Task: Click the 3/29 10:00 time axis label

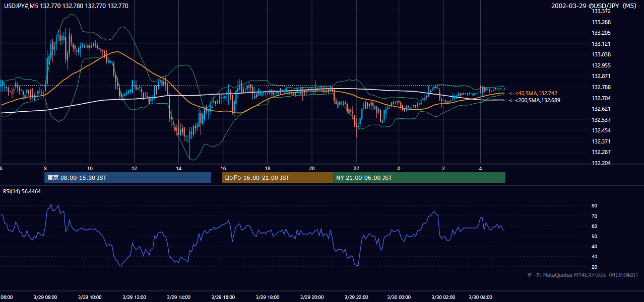Action: 90,297
